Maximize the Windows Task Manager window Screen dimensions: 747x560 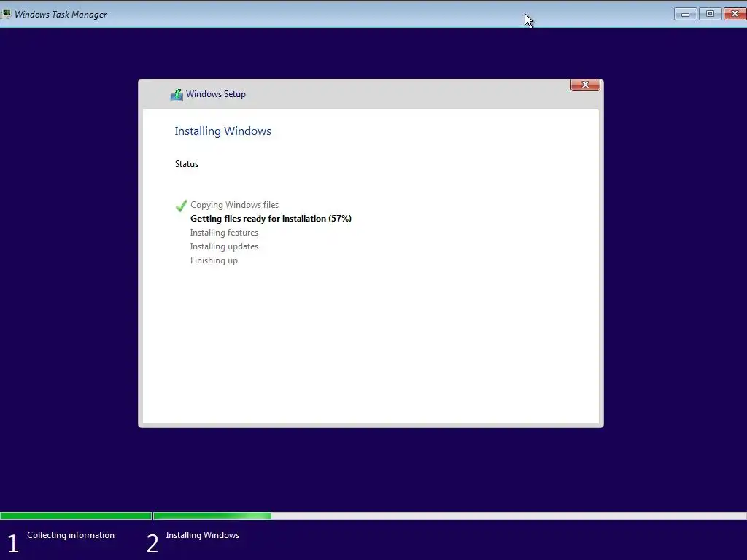pos(710,14)
